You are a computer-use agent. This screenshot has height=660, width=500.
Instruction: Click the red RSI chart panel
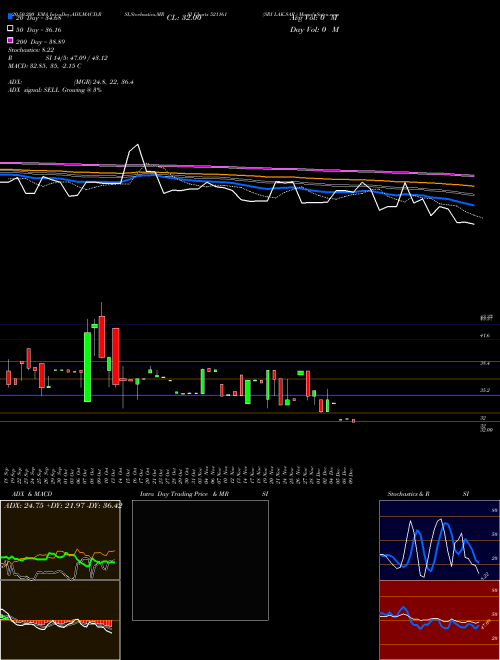coord(439,620)
